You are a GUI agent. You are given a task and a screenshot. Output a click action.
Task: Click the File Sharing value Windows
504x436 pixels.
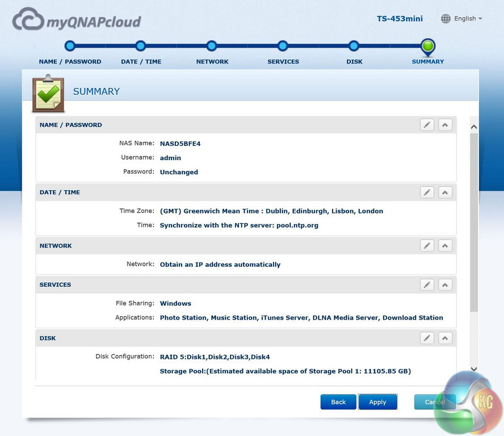[175, 304]
